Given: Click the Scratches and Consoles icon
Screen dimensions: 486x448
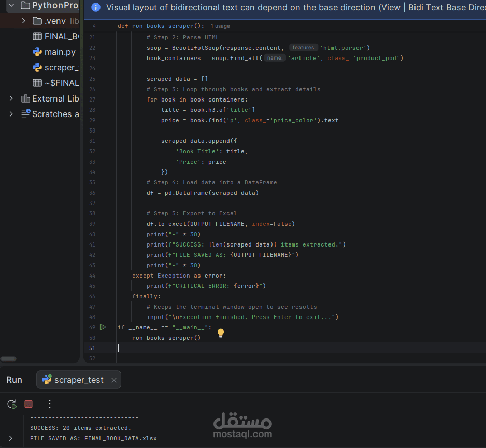Looking at the screenshot, I should coord(25,114).
